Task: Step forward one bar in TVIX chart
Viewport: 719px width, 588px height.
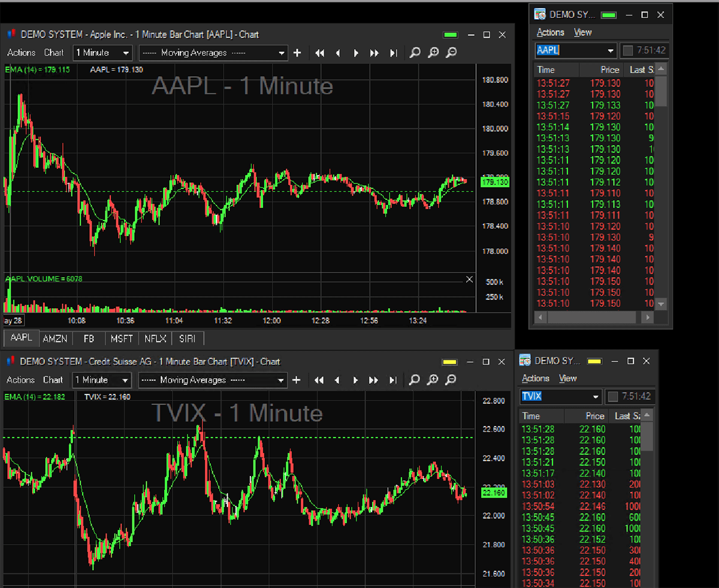Action: [355, 380]
